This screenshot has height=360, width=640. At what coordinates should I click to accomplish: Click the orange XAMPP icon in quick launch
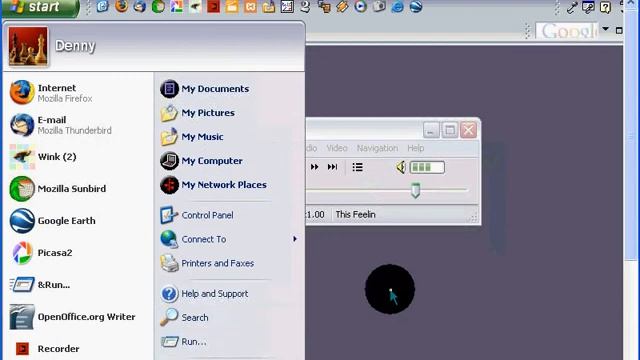[x=250, y=6]
